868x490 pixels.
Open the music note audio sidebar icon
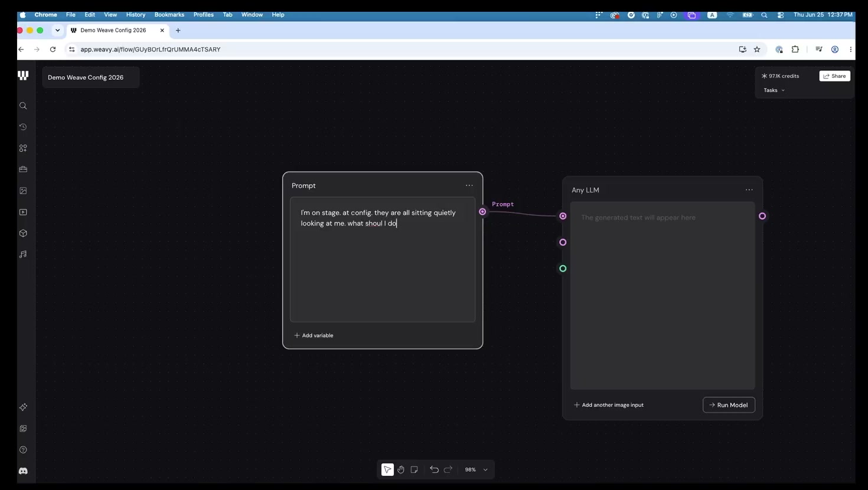point(23,254)
